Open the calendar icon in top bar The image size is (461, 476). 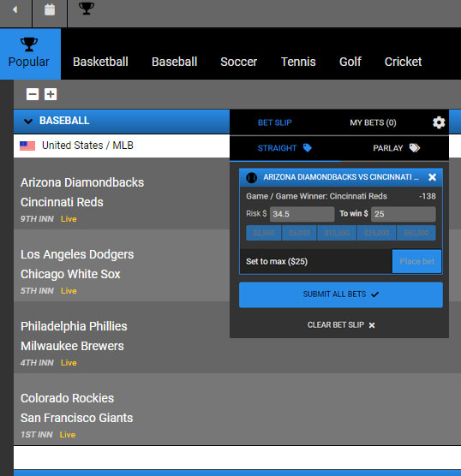pyautogui.click(x=50, y=9)
